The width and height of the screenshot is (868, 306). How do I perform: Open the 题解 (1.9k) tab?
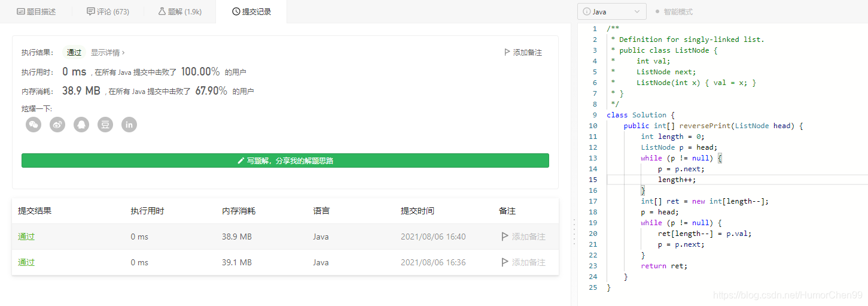(x=179, y=11)
